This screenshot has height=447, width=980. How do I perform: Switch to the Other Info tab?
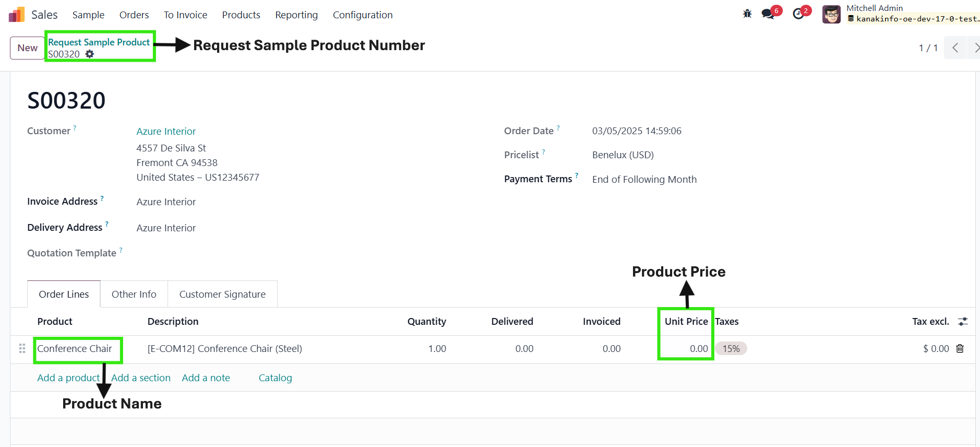point(134,294)
